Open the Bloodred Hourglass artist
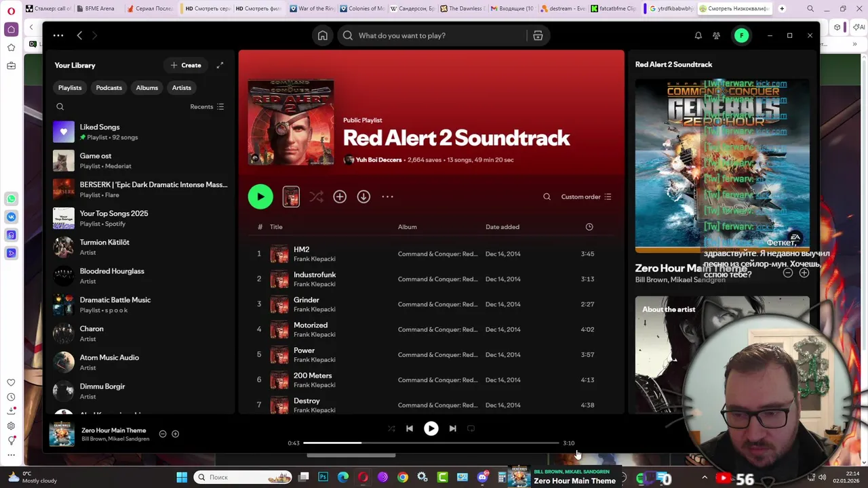Screen dimensions: 868x488 pyautogui.click(x=141, y=276)
